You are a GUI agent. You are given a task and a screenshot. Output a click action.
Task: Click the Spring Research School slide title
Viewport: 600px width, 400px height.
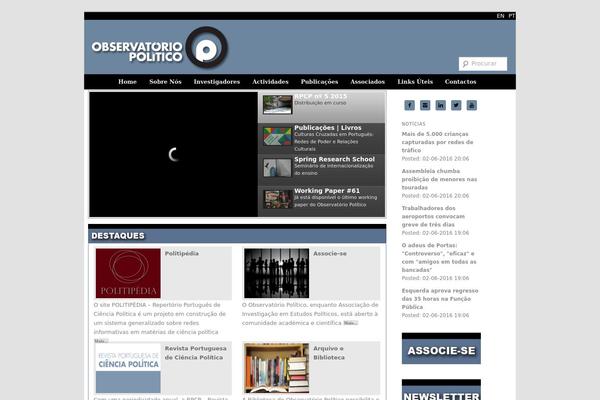(334, 159)
